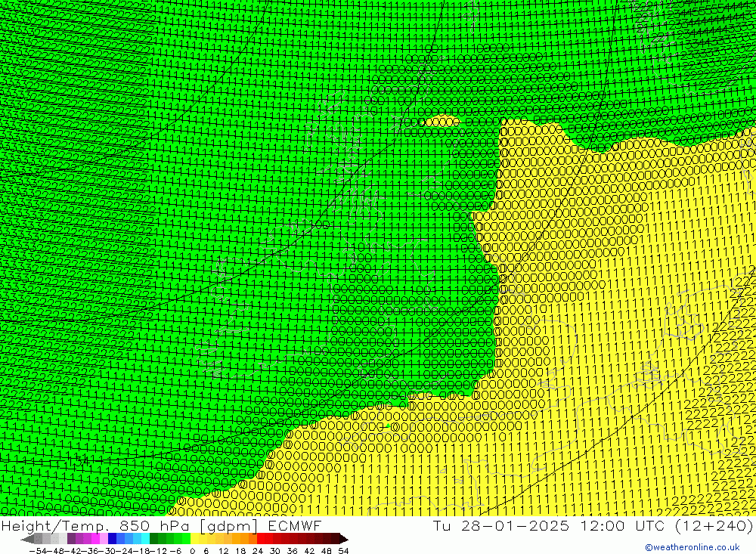
Task: Click the weatheronline.co.uk copyright link
Action: 692,547
